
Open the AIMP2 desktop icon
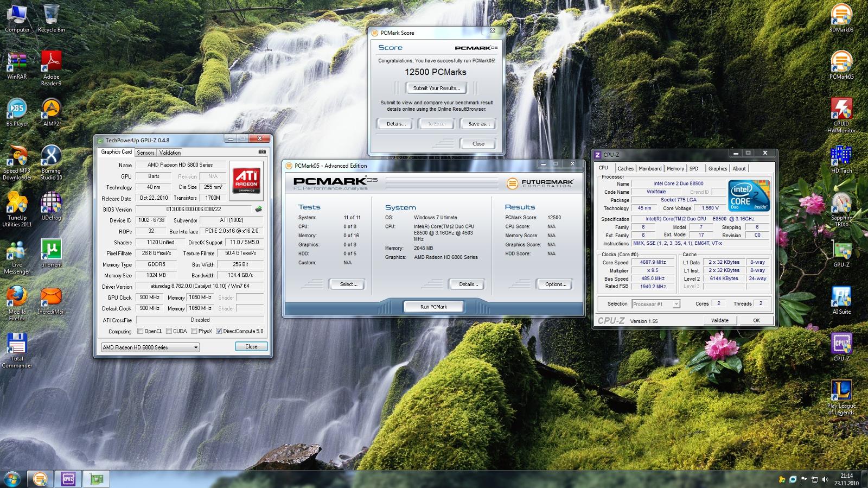[51, 112]
